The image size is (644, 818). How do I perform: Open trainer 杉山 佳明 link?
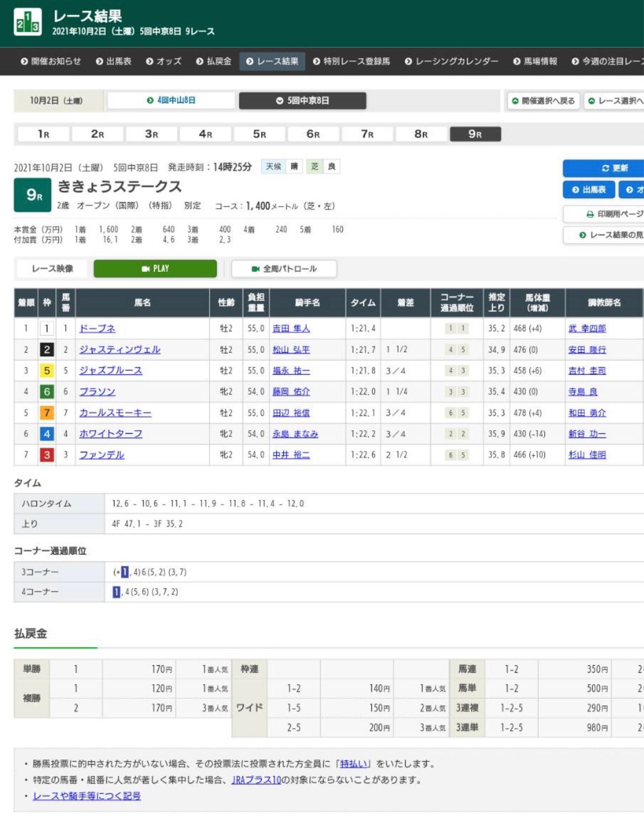pyautogui.click(x=587, y=455)
